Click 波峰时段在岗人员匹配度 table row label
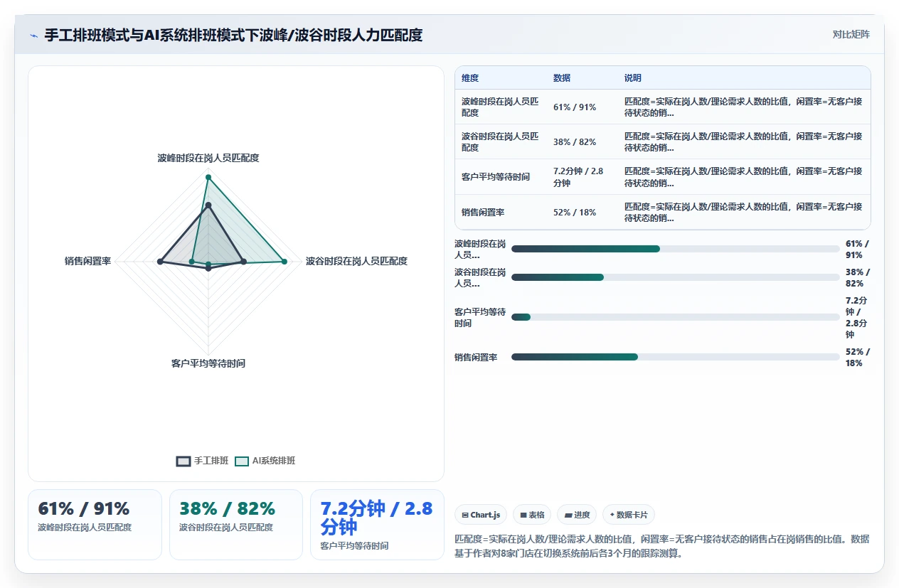 tap(500, 107)
